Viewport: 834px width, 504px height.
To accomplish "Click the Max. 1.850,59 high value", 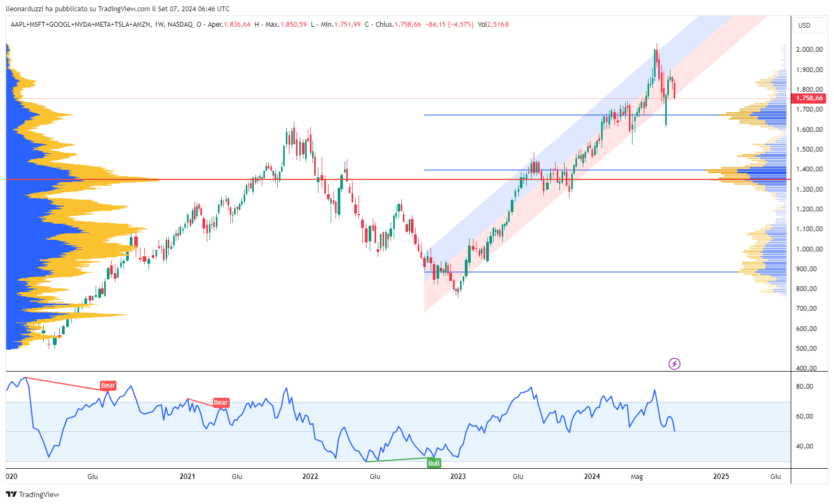I will pos(286,25).
